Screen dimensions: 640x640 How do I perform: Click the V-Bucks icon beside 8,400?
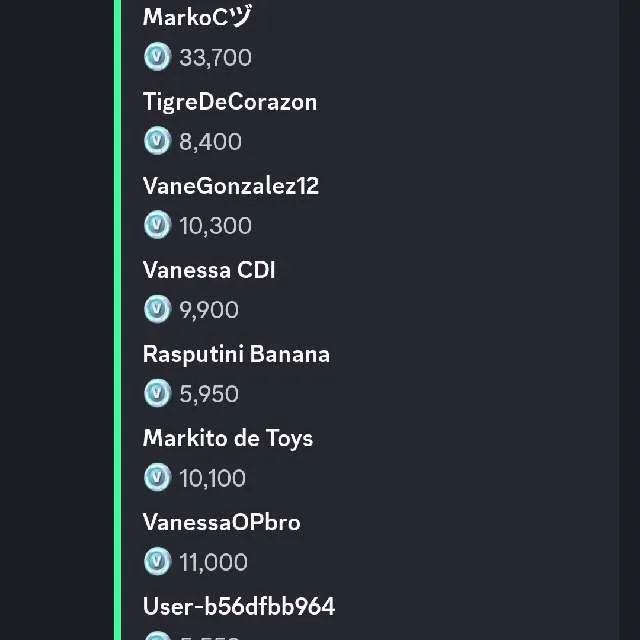click(x=157, y=141)
